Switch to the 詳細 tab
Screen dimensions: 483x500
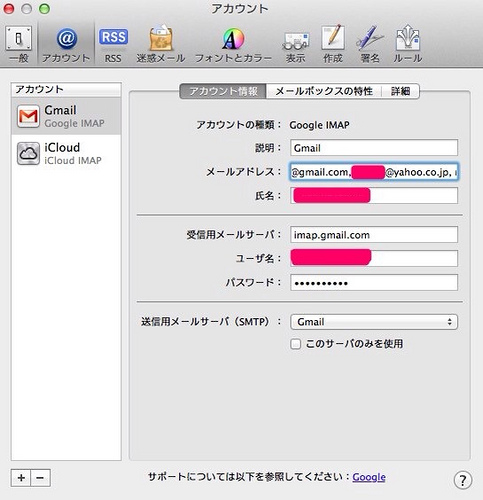point(400,91)
